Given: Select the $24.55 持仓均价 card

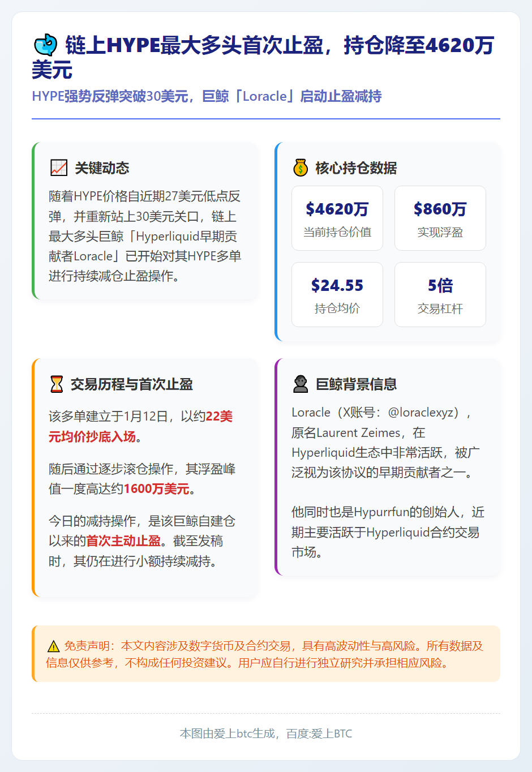Looking at the screenshot, I should [337, 295].
